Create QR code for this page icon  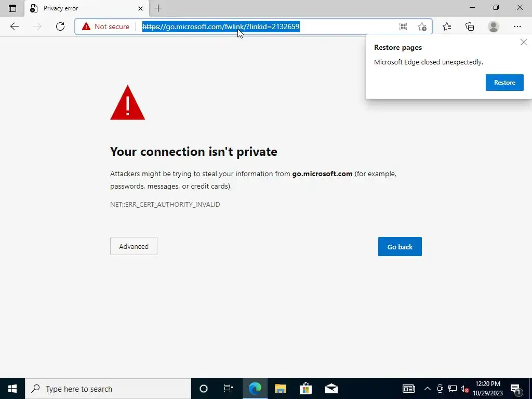pyautogui.click(x=403, y=26)
